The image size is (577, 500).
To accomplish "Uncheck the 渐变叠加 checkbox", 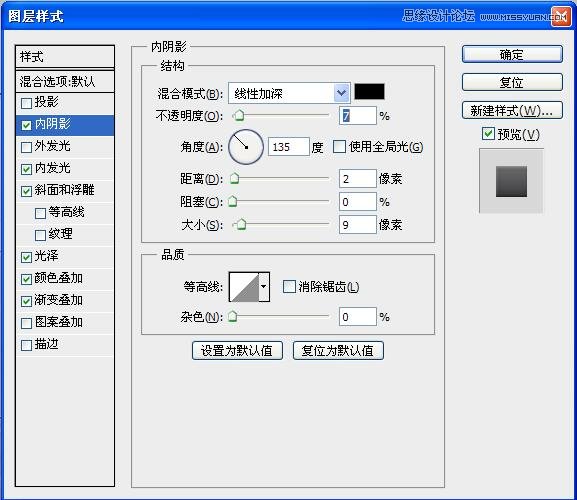I will (26, 301).
